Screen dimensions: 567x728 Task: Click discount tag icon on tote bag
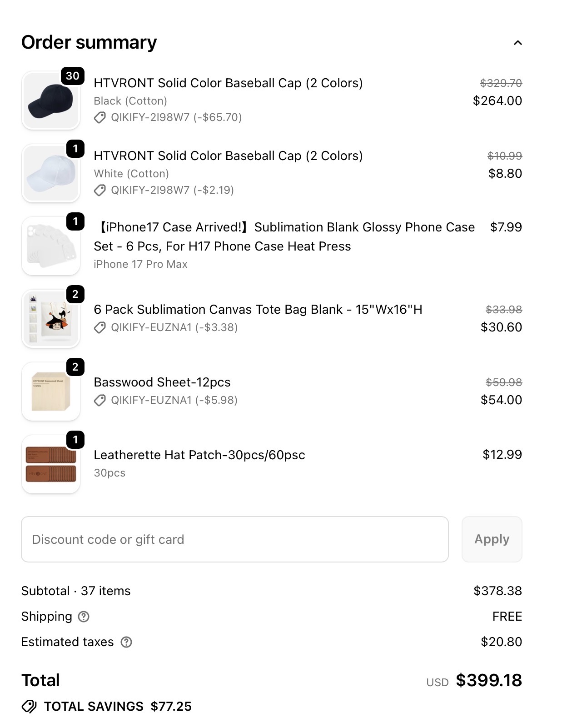coord(100,328)
